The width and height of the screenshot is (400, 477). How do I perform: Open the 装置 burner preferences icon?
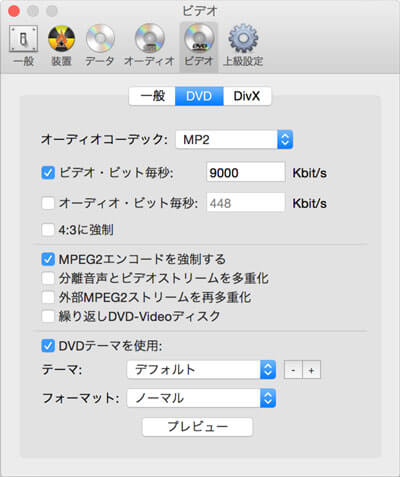[61, 46]
